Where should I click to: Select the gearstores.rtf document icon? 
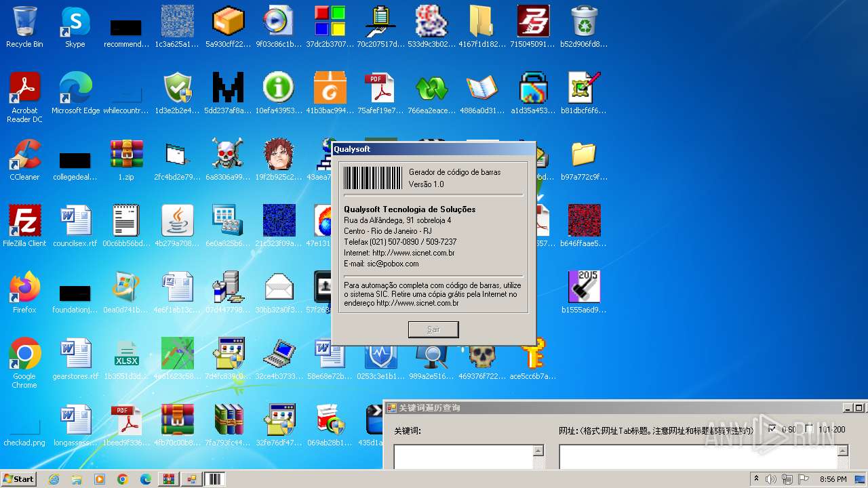pyautogui.click(x=75, y=359)
